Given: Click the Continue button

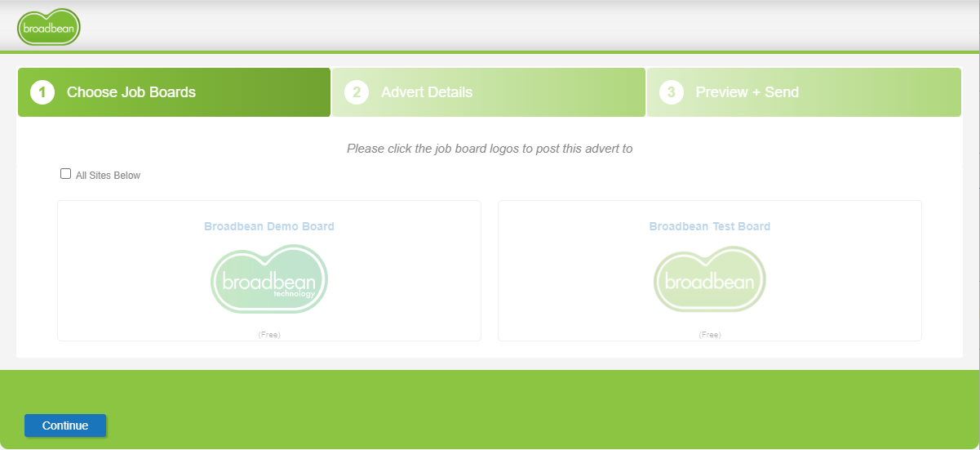Looking at the screenshot, I should [65, 425].
